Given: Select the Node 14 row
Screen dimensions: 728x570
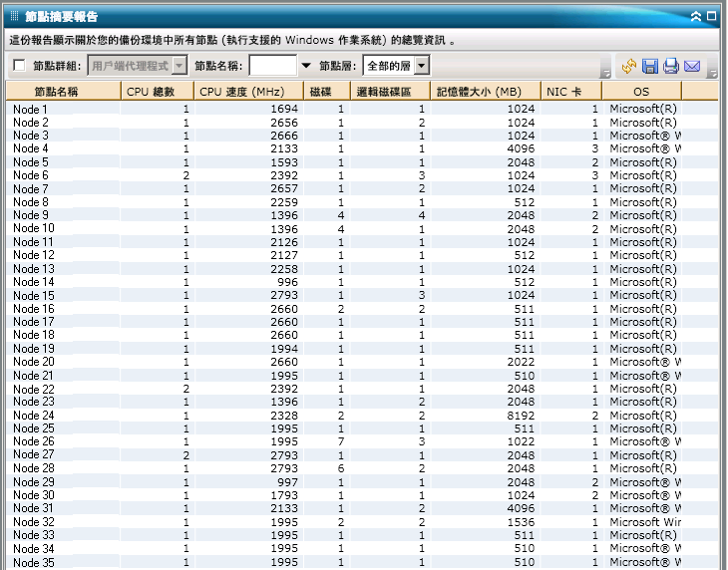Looking at the screenshot, I should point(362,282).
